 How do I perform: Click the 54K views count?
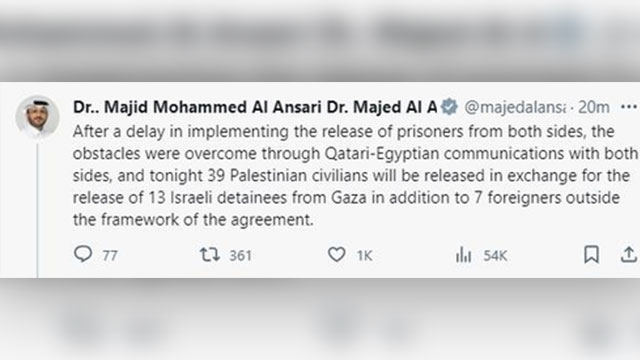[x=495, y=256]
